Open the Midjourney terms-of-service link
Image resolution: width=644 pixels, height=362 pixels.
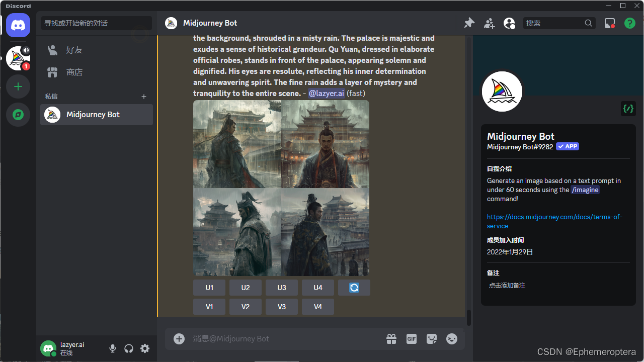tap(554, 221)
